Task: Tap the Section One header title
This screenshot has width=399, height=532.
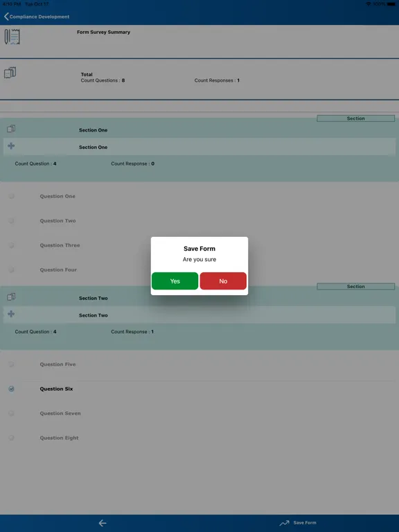Action: point(94,130)
